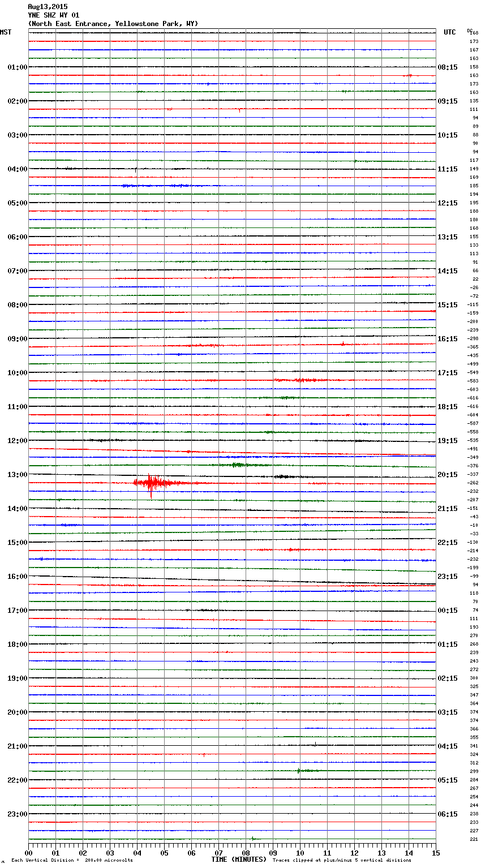Click the 14:00 MST row label
Image resolution: width=481 pixels, height=868 pixels.
[18, 509]
